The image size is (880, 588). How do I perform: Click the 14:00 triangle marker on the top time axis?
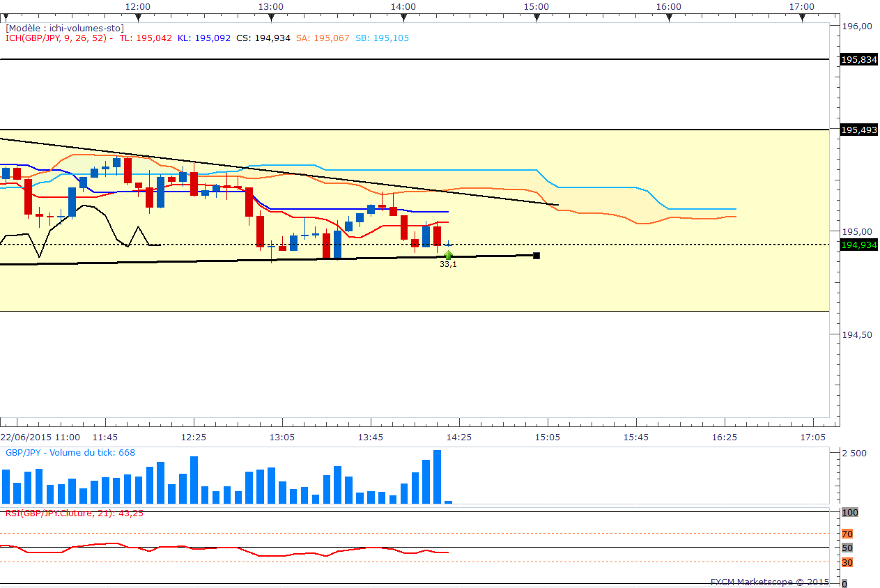pos(403,19)
